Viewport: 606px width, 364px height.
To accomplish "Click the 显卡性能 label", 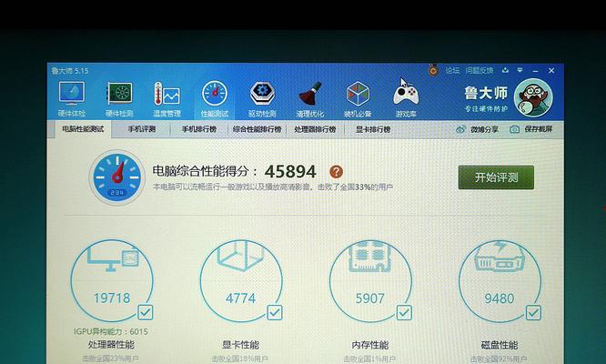I will click(240, 345).
